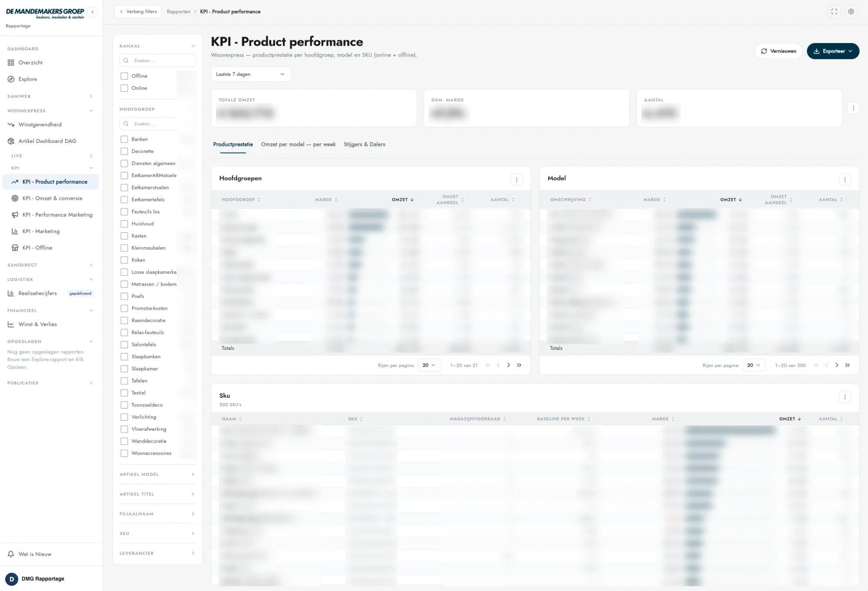Click the Hoofdgroep search input field
This screenshot has height=591, width=868.
(149, 124)
